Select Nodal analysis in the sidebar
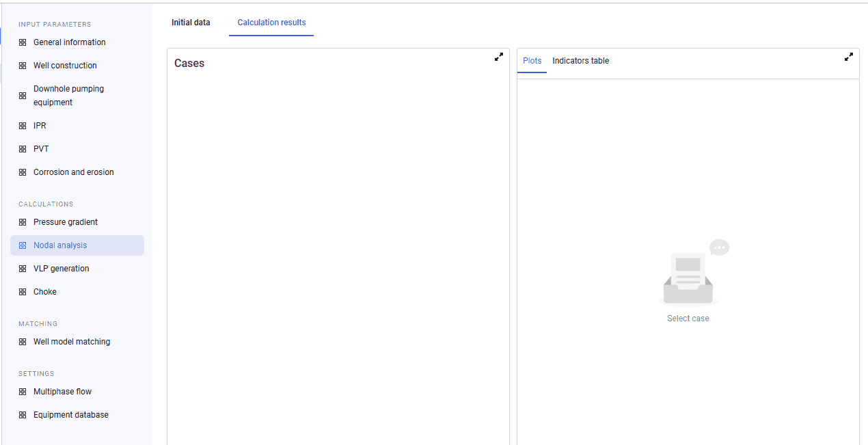This screenshot has height=445, width=868. coord(77,245)
